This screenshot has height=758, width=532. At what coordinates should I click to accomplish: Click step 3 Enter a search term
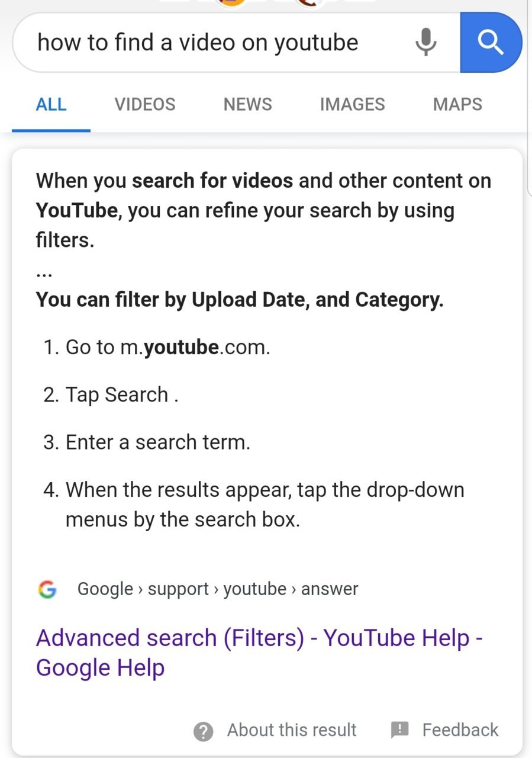coord(147,442)
